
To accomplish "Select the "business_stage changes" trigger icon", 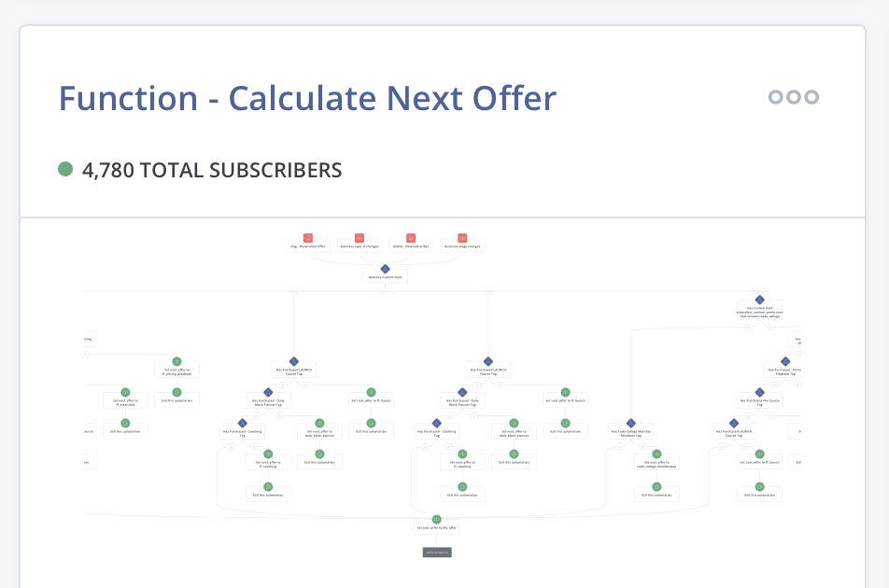I will click(x=461, y=237).
